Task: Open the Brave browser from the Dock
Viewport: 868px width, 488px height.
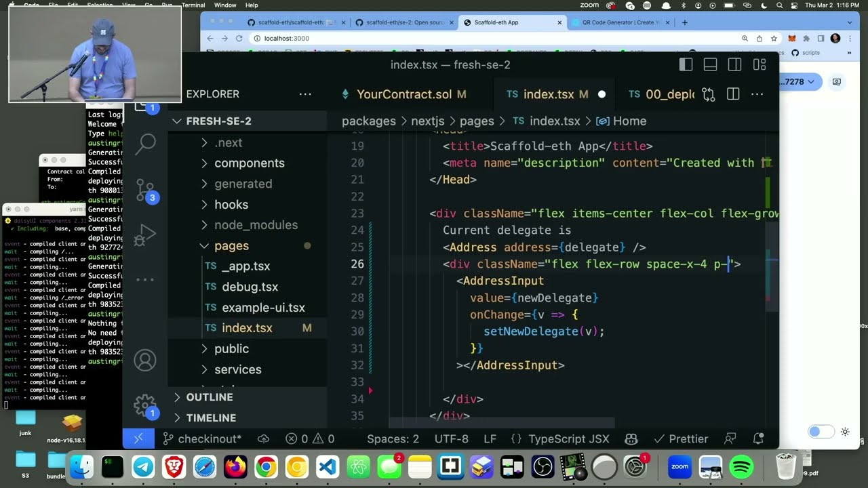Action: click(x=174, y=466)
